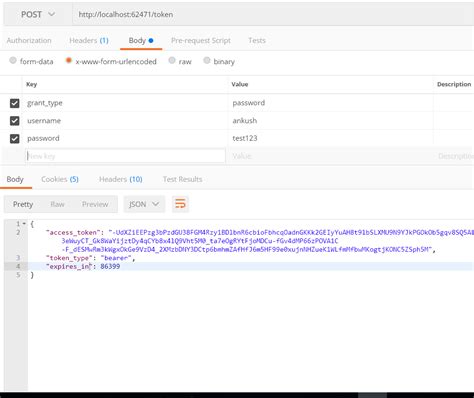This screenshot has width=474, height=398.
Task: Select the raw body type
Action: (x=172, y=60)
